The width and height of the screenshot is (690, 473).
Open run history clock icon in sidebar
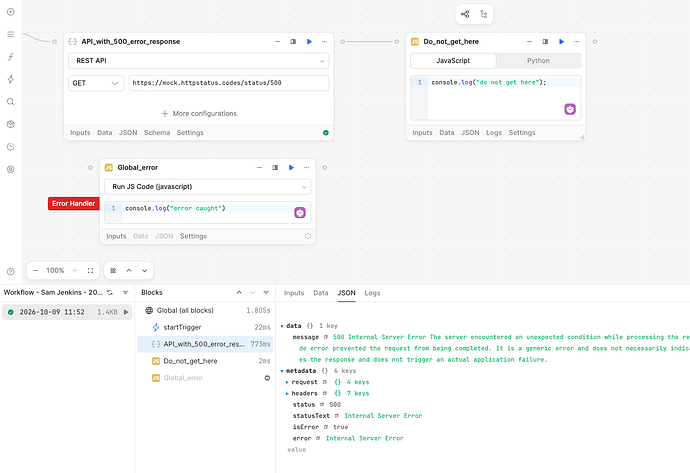tap(11, 147)
